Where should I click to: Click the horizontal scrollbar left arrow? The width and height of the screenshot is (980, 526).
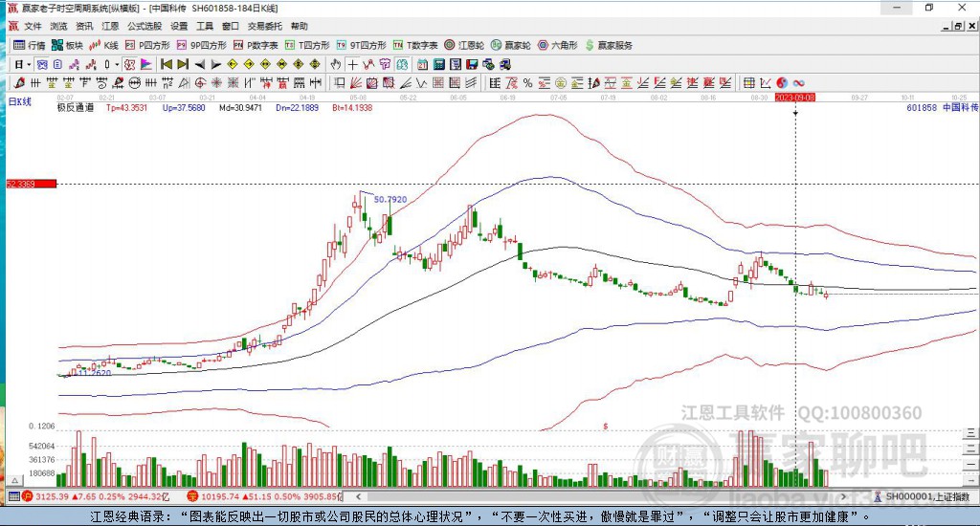pyautogui.click(x=358, y=496)
